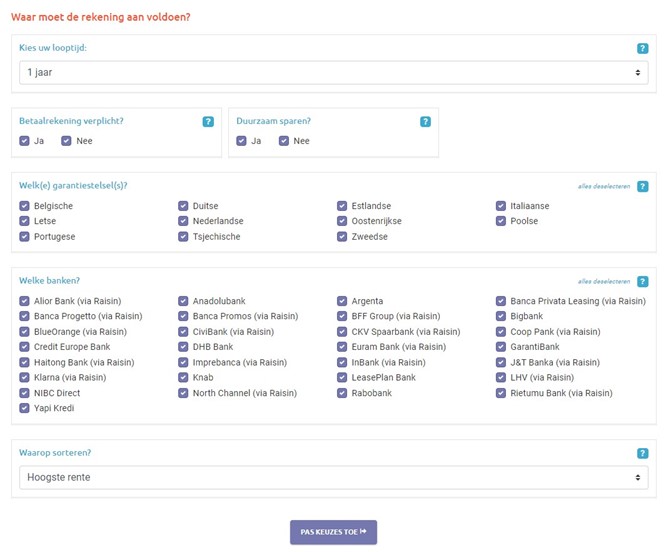The height and width of the screenshot is (552, 666).
Task: Deselect CiviBank (via Raisin)
Action: [183, 332]
